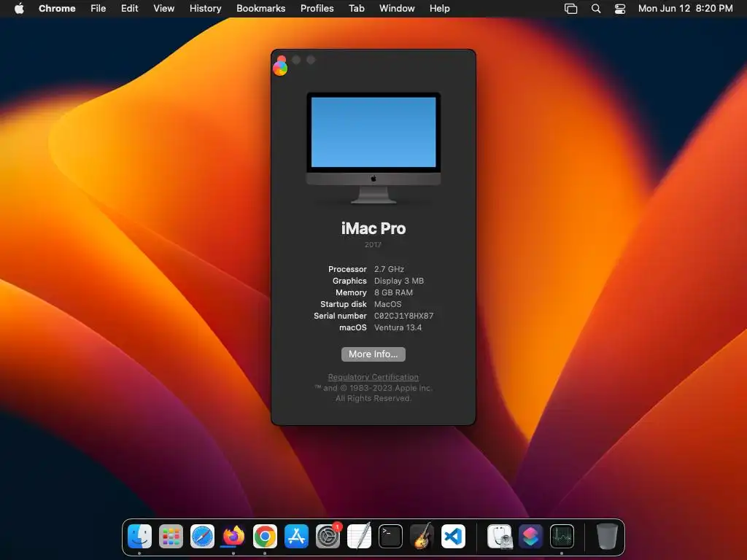Click the Apple Inc. copyright line
This screenshot has height=560, width=747.
pos(373,388)
